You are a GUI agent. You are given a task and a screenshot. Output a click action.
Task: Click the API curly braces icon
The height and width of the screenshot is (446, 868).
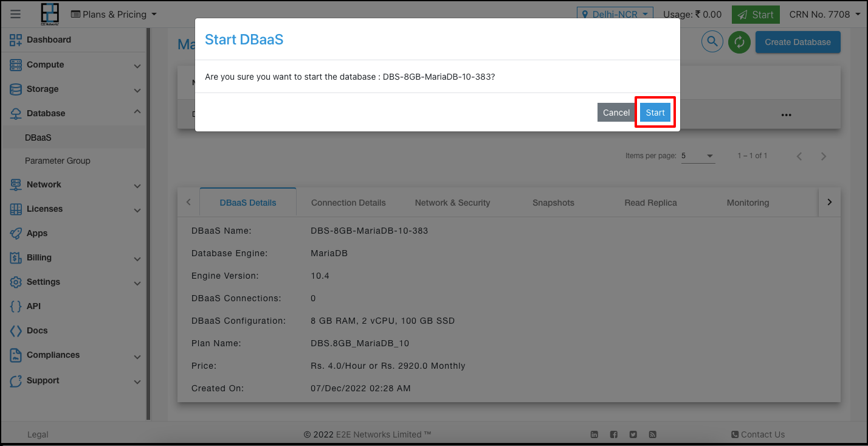16,306
